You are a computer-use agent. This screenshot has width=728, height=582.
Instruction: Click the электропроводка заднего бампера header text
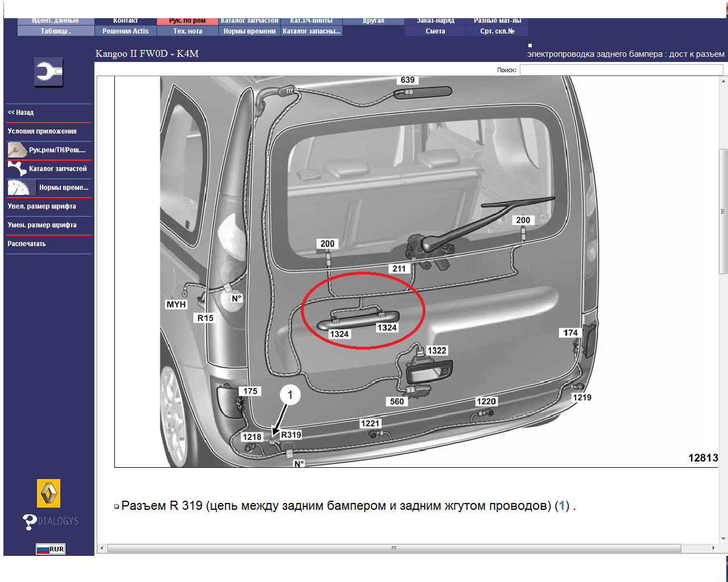click(626, 54)
